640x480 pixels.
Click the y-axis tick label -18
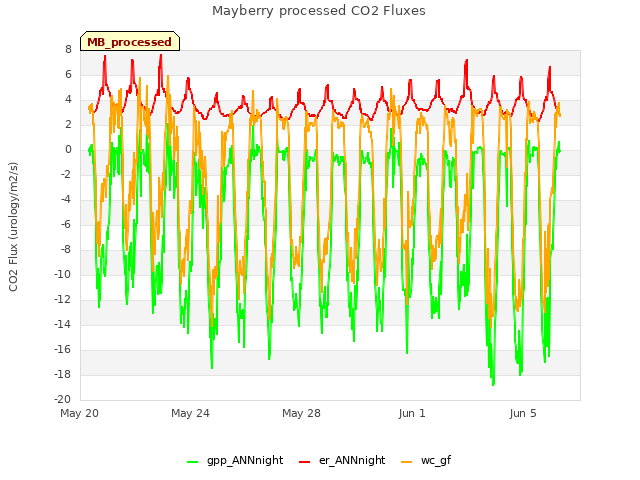(x=63, y=374)
